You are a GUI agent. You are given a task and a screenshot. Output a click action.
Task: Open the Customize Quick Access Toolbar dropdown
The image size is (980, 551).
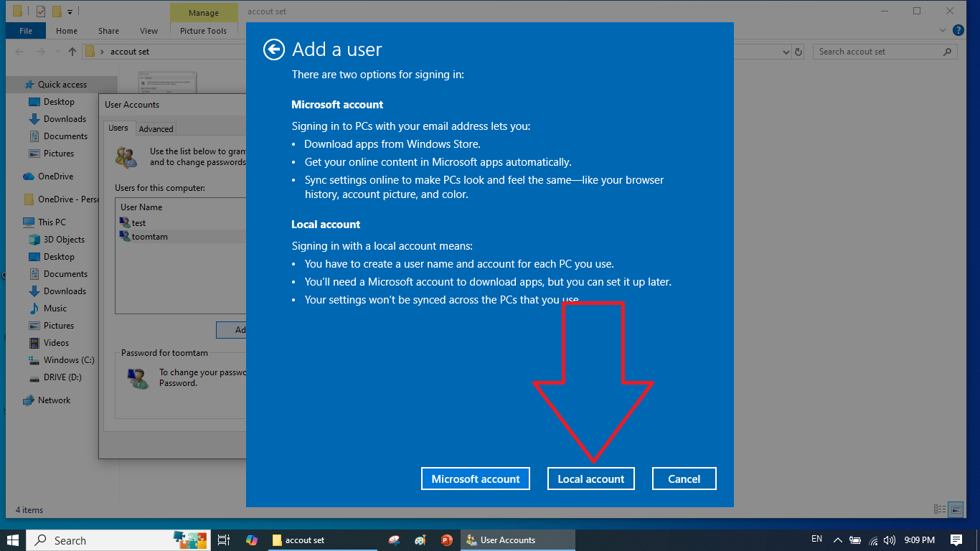tap(70, 12)
